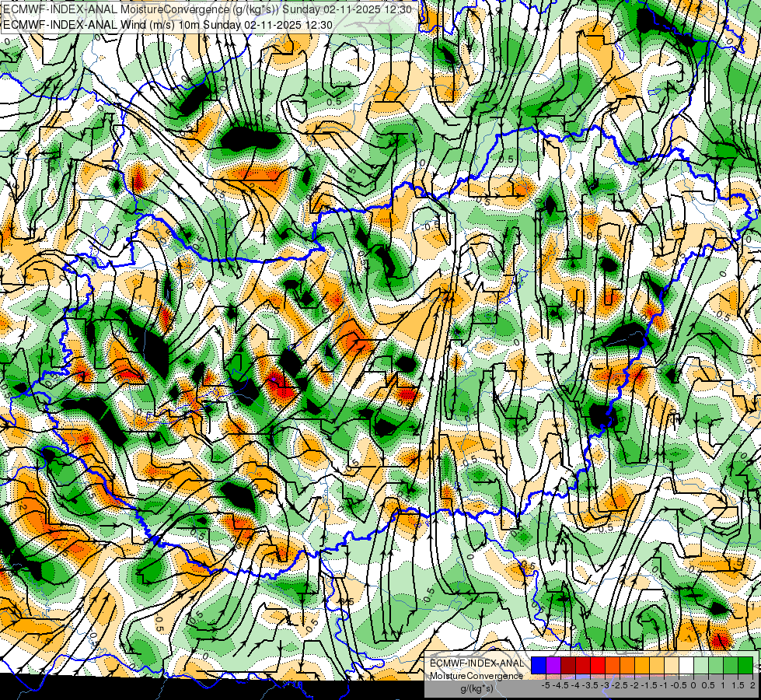Click the -4 tick label on the legend scale
The height and width of the screenshot is (700, 761).
[x=575, y=685]
